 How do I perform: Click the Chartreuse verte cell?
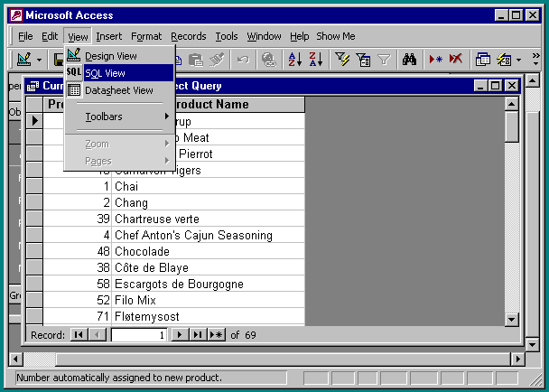[208, 219]
